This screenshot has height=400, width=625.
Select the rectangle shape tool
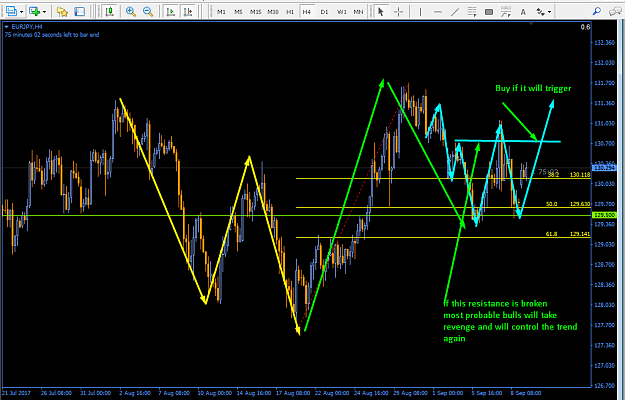489,12
